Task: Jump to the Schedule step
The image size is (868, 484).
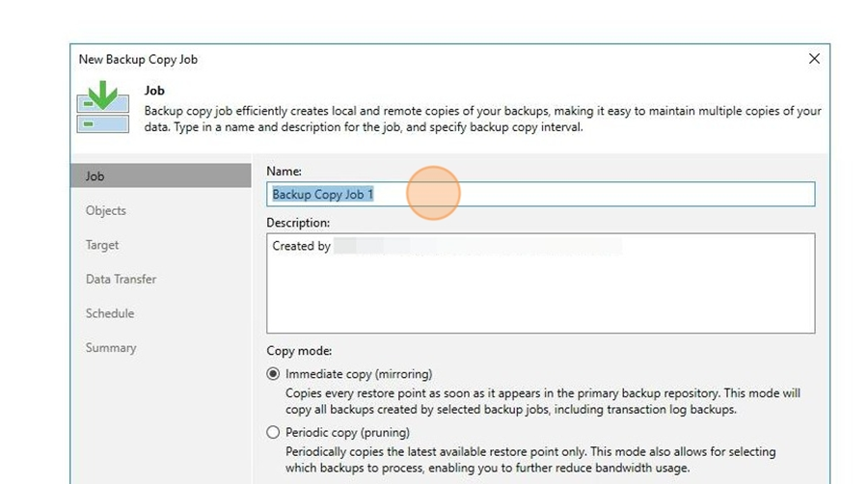Action: click(110, 313)
